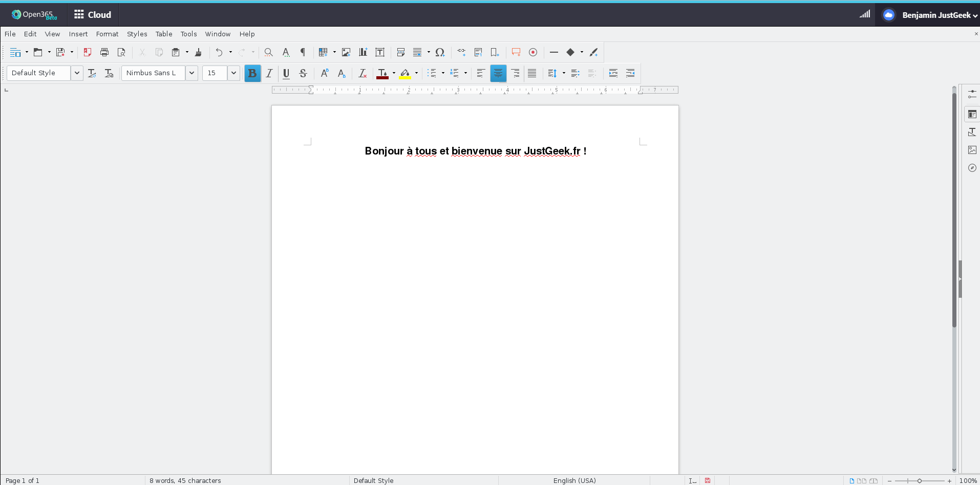The width and height of the screenshot is (980, 485).
Task: Open the File menu
Action: point(10,34)
